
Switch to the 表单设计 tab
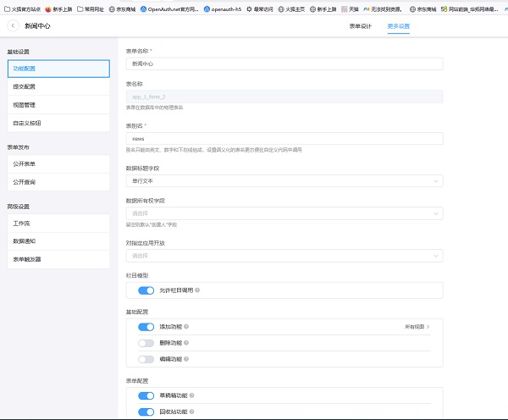(x=361, y=26)
